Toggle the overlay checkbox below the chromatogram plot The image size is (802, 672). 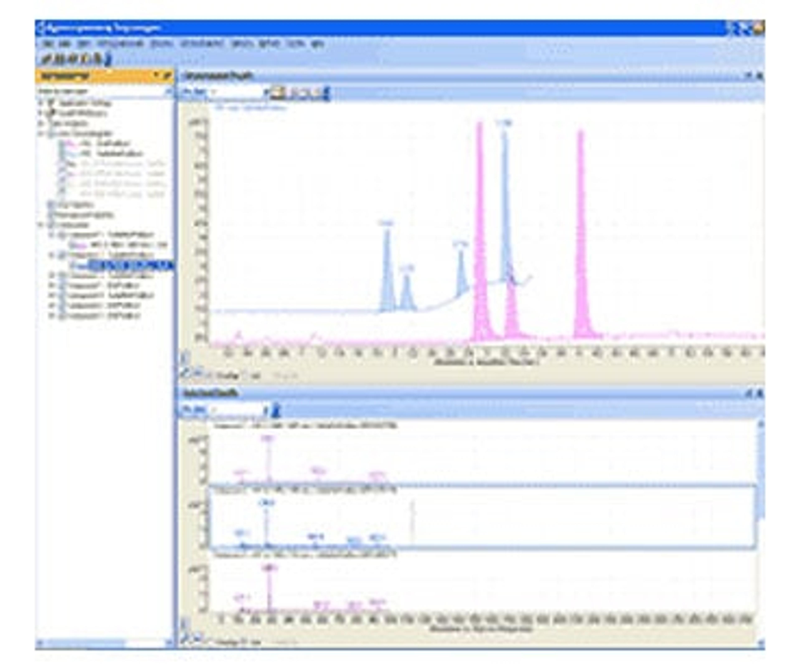[x=210, y=375]
